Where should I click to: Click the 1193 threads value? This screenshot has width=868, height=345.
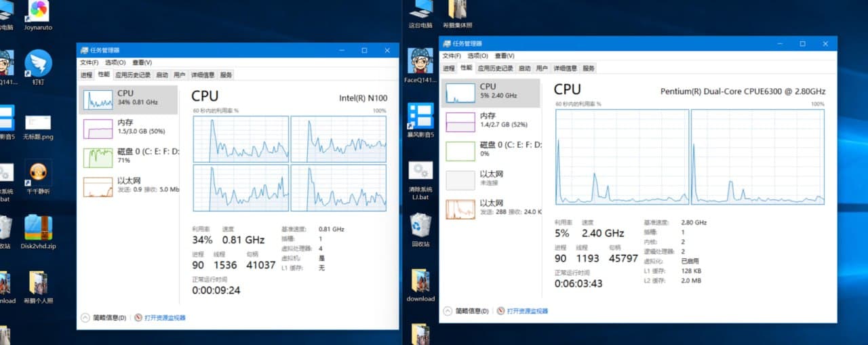(588, 258)
